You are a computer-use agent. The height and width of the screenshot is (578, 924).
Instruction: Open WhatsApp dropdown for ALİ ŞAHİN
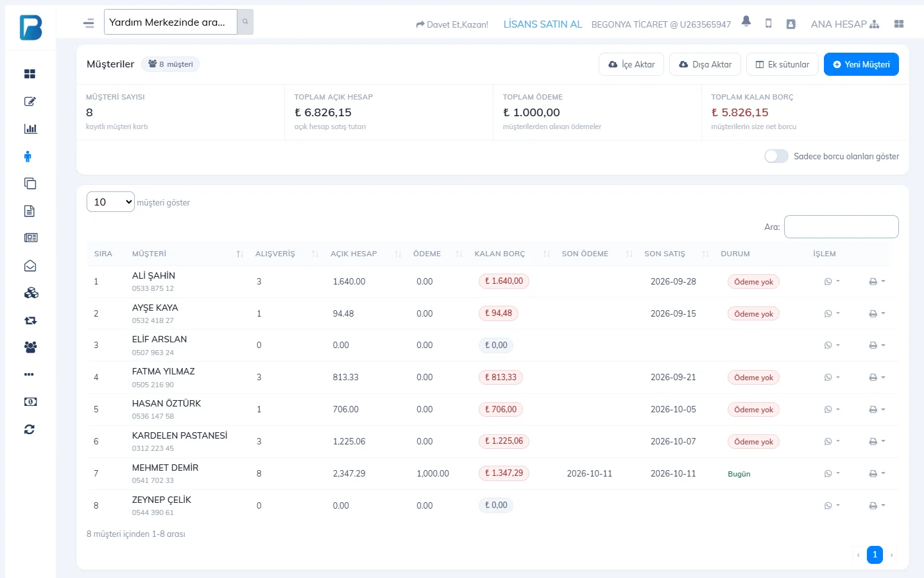pyautogui.click(x=832, y=281)
